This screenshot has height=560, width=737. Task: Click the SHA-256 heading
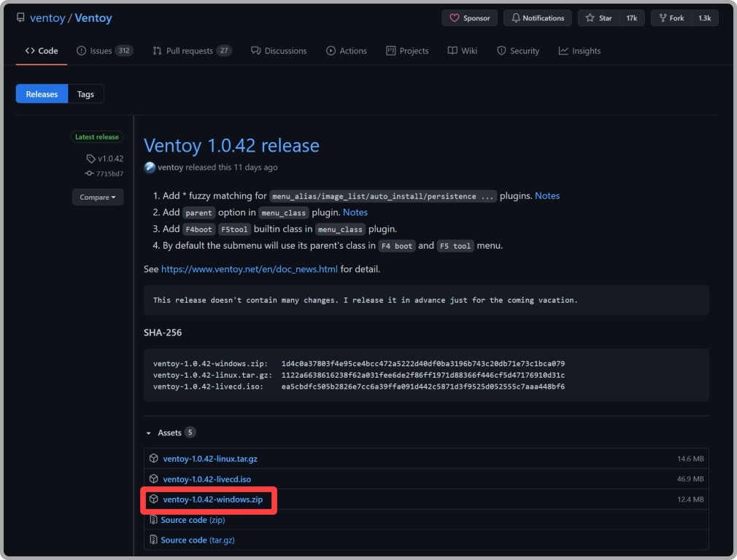[x=163, y=332]
